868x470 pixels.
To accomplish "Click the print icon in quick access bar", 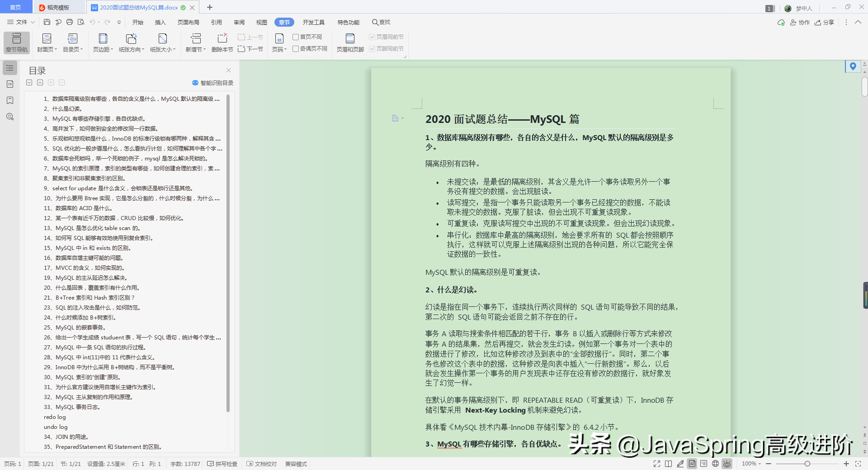I will pyautogui.click(x=70, y=22).
